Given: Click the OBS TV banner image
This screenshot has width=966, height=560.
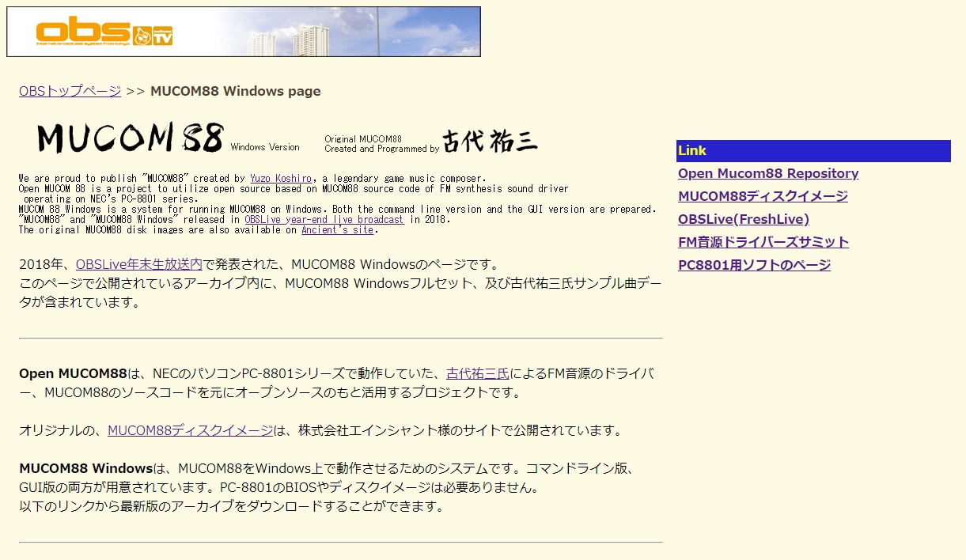Looking at the screenshot, I should tap(244, 32).
